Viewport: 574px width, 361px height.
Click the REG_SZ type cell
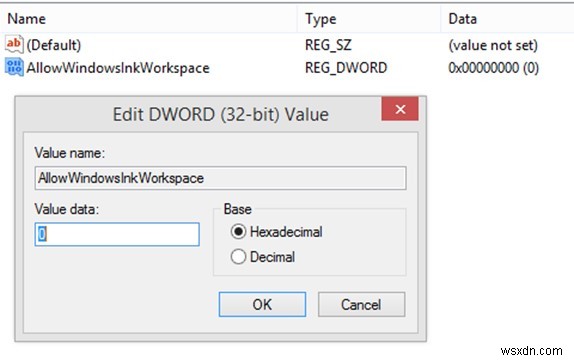coord(328,45)
